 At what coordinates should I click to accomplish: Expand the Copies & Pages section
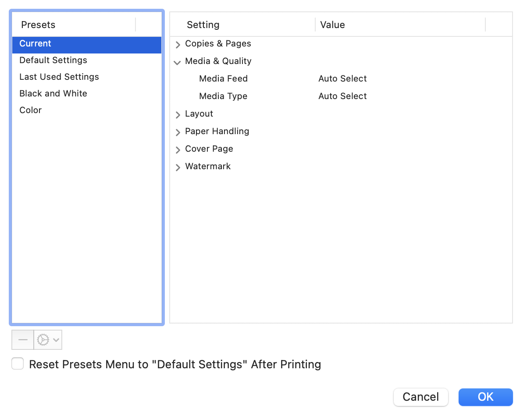(x=178, y=44)
